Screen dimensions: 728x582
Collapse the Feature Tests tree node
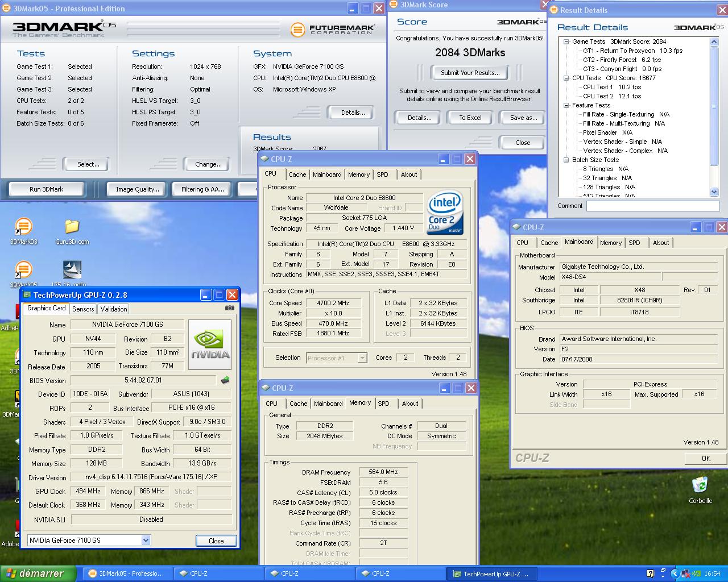pyautogui.click(x=566, y=105)
